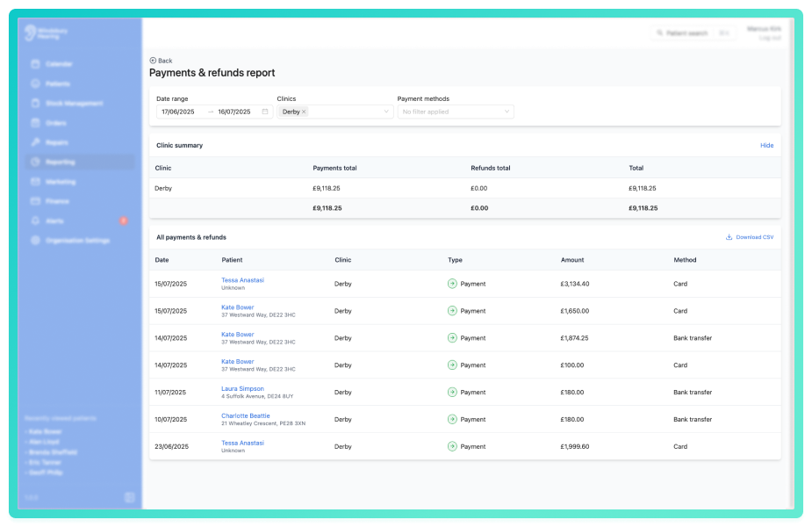
Task: Open Kate Bower's link in the £1,650.00 row
Action: [x=237, y=307]
